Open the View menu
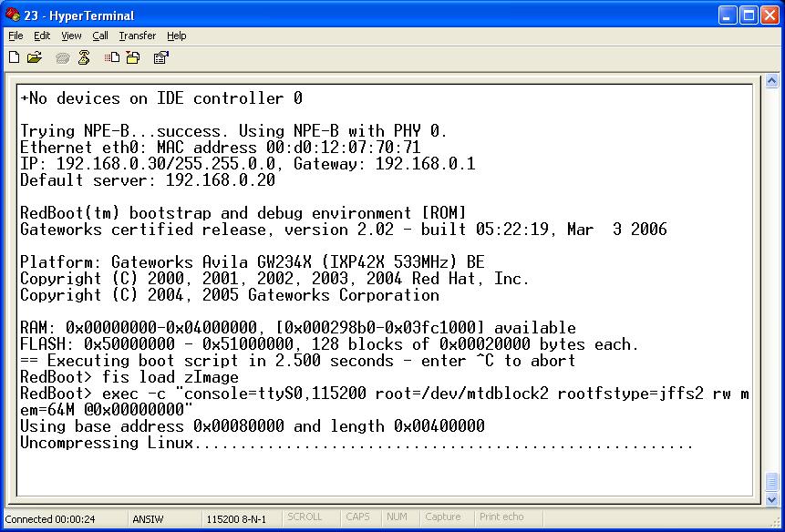Viewport: 785px width, 532px height. (x=71, y=36)
